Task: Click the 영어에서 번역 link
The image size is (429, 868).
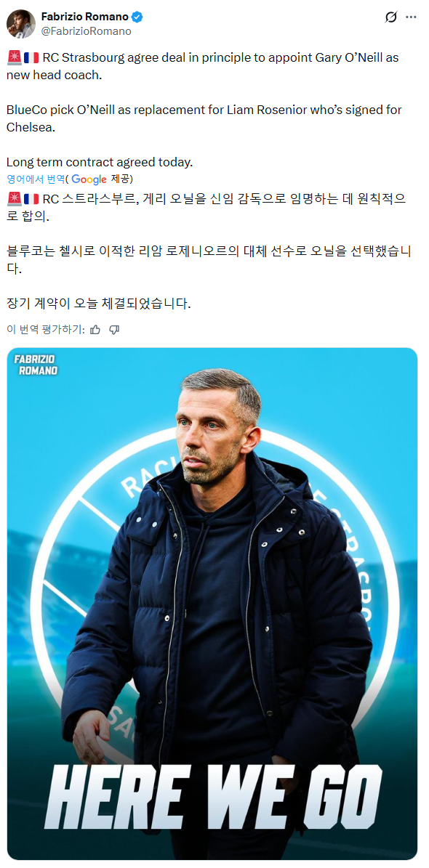Action: pyautogui.click(x=36, y=179)
